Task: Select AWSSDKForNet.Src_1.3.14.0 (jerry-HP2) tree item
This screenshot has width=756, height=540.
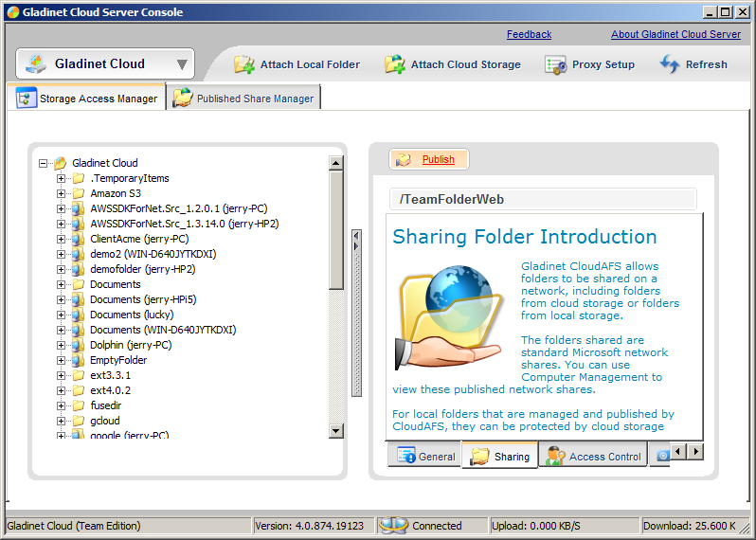Action: [x=185, y=225]
